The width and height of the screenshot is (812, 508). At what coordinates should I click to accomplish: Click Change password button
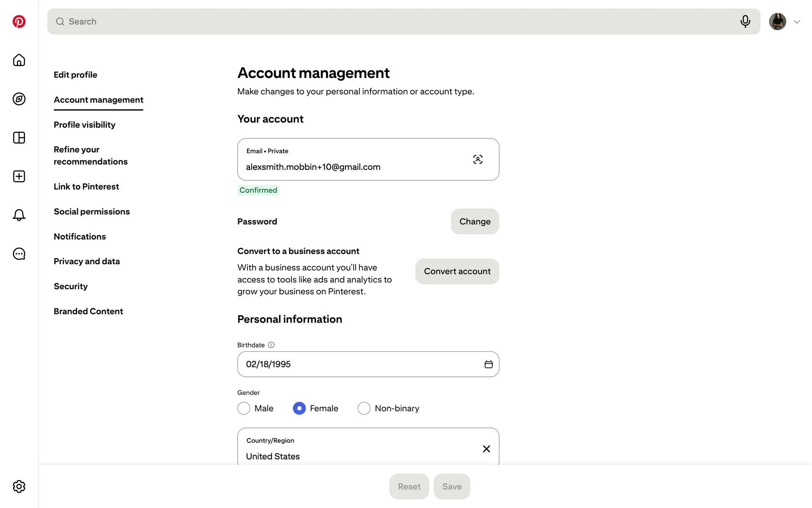(475, 221)
